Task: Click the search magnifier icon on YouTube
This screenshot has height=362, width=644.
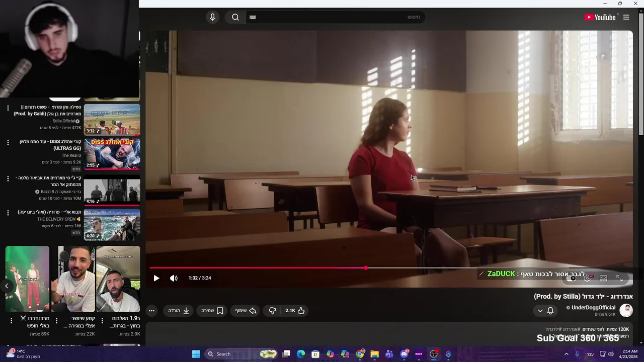Action: (235, 17)
